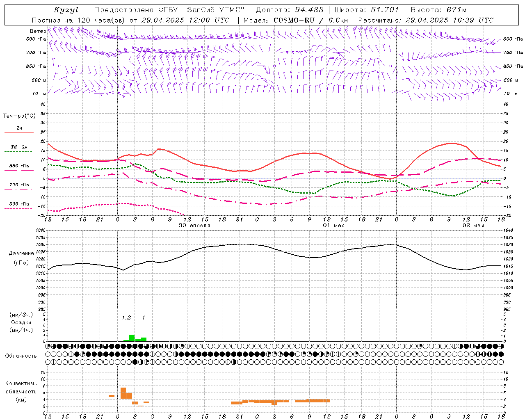
Task: Click the 700 гПа temperature legend entry
Action: click(x=19, y=185)
